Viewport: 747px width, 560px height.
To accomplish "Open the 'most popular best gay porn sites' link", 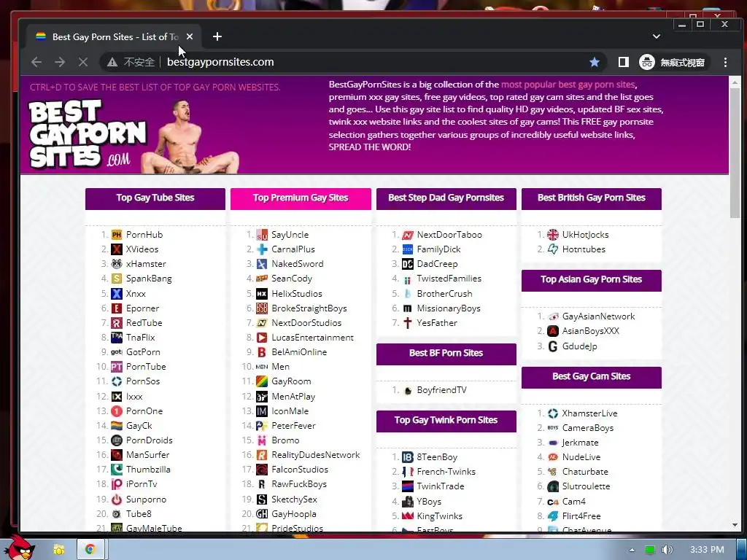I will [568, 85].
